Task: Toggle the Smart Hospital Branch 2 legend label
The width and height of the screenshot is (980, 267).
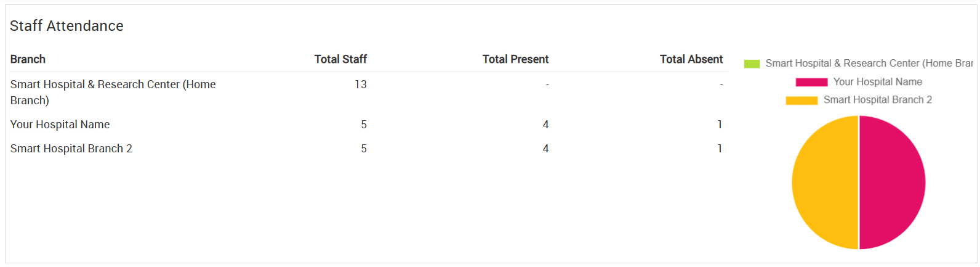Action: coord(877,100)
